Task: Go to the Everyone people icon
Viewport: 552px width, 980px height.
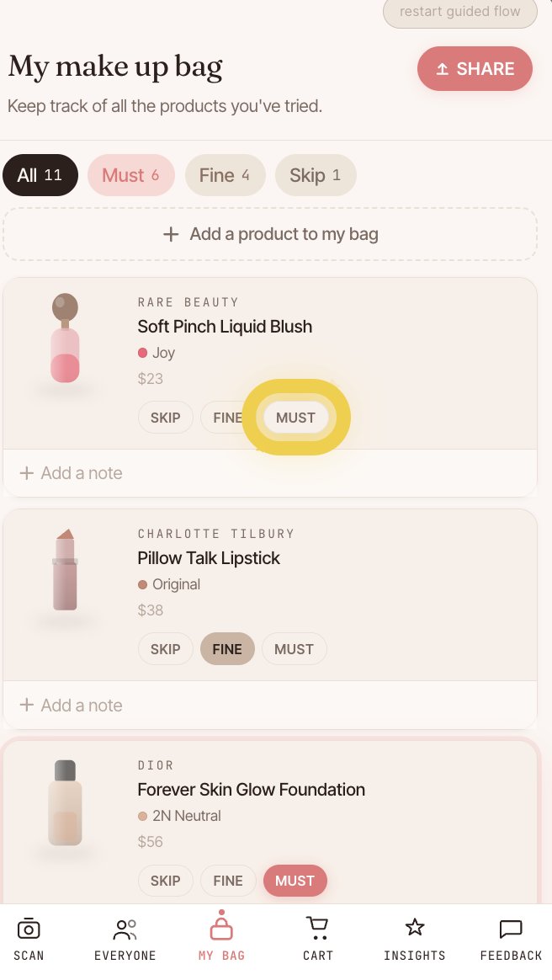Action: (125, 929)
